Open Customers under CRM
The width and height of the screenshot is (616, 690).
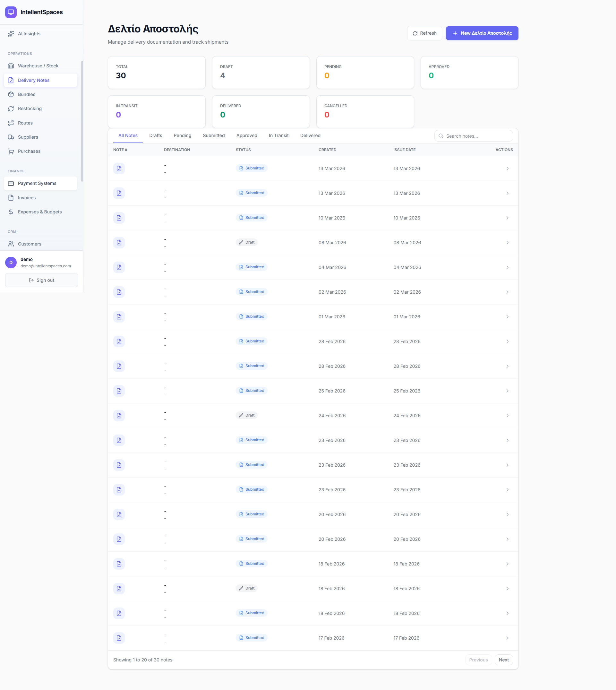(x=41, y=244)
